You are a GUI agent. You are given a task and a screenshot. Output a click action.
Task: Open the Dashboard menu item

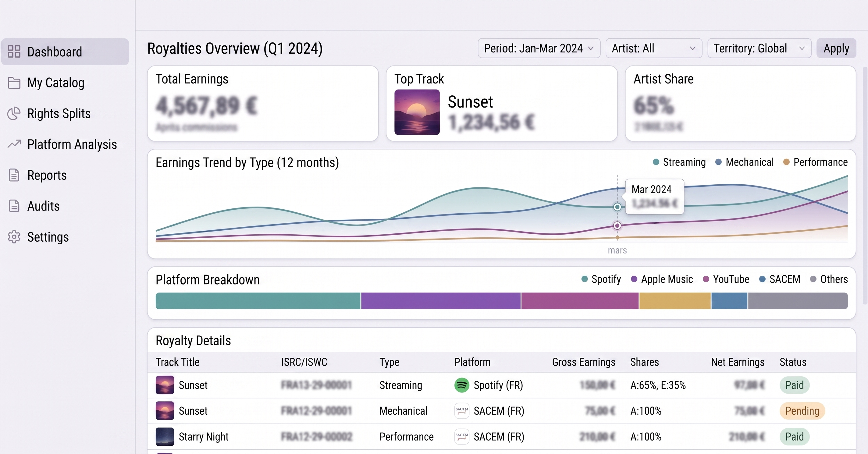point(65,51)
